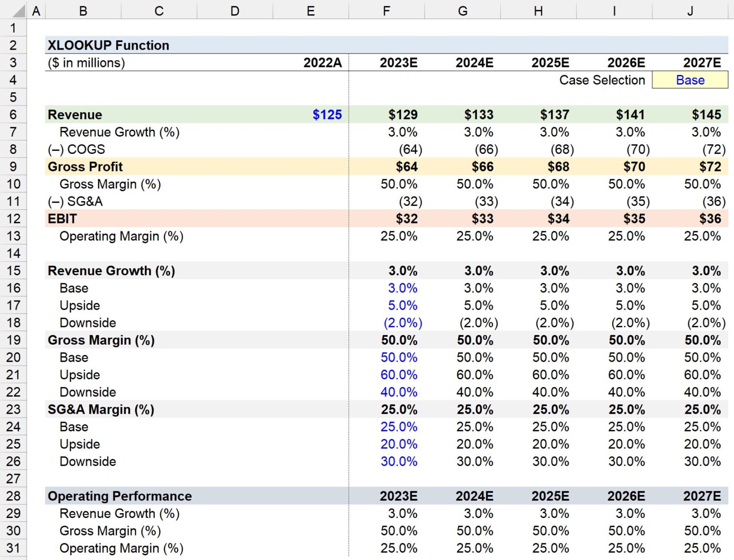Viewport: 734px width, 560px height.
Task: Select the column F header
Action: tap(386, 10)
